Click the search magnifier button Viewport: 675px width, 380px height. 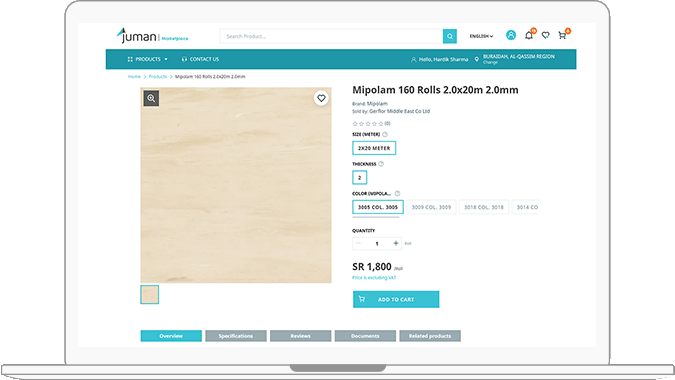[449, 36]
